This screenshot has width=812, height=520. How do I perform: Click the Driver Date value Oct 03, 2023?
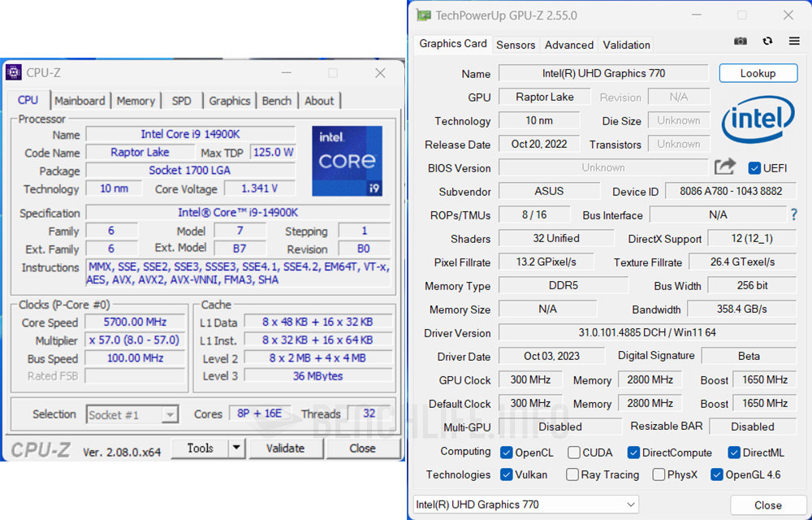tap(551, 357)
